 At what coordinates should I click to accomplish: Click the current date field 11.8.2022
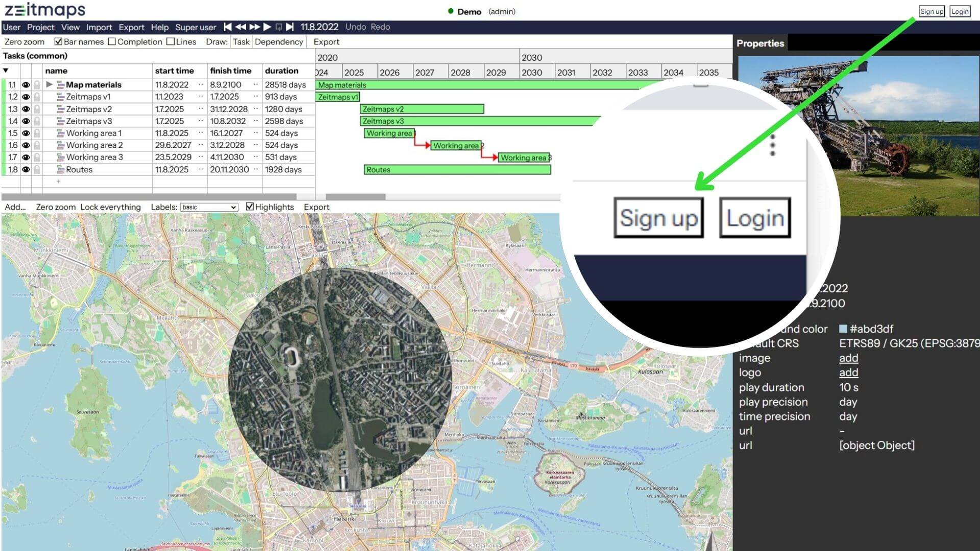320,27
